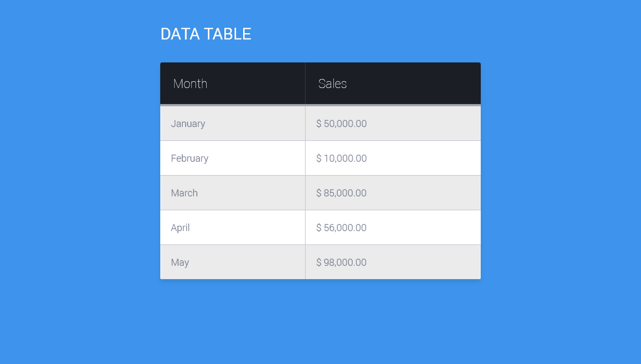This screenshot has width=641, height=364.
Task: Select the February month cell
Action: (190, 159)
